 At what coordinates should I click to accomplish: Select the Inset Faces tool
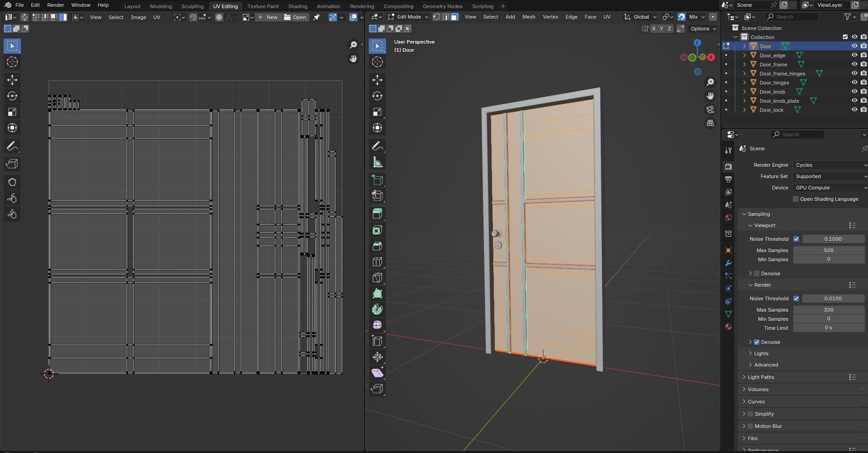tap(377, 230)
